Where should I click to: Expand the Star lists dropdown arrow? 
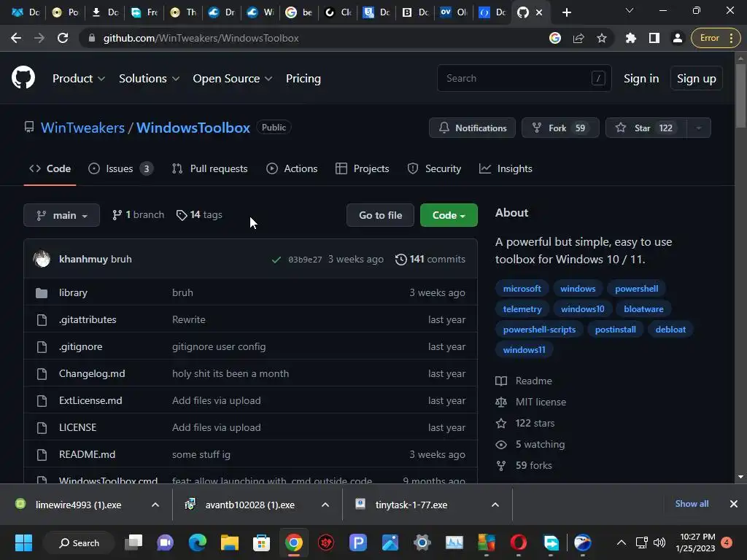pyautogui.click(x=699, y=128)
